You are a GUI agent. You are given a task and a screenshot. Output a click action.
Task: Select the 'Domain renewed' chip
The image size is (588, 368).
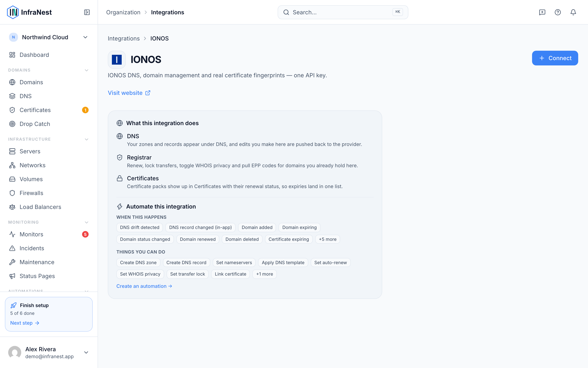point(198,239)
